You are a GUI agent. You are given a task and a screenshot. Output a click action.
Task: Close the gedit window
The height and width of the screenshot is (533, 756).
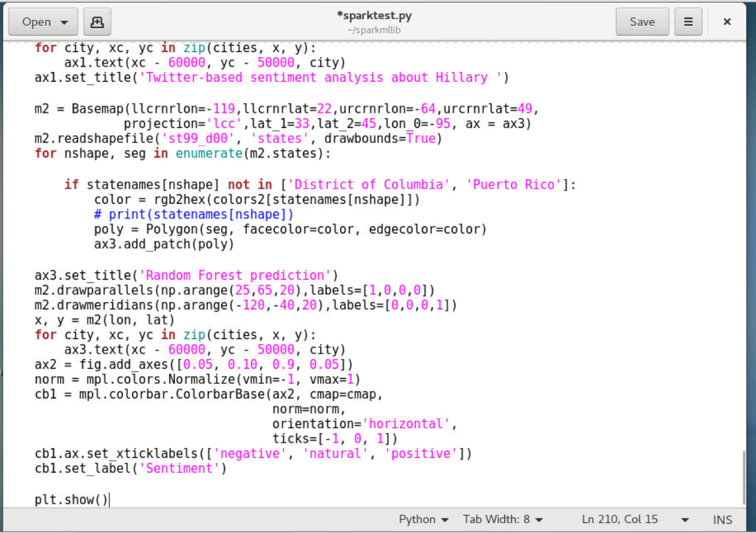coord(727,22)
